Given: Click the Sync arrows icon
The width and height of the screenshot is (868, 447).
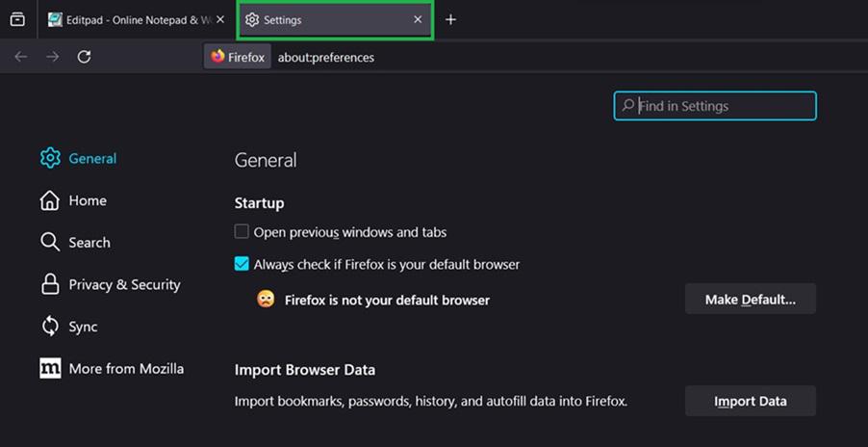Looking at the screenshot, I should pyautogui.click(x=50, y=327).
